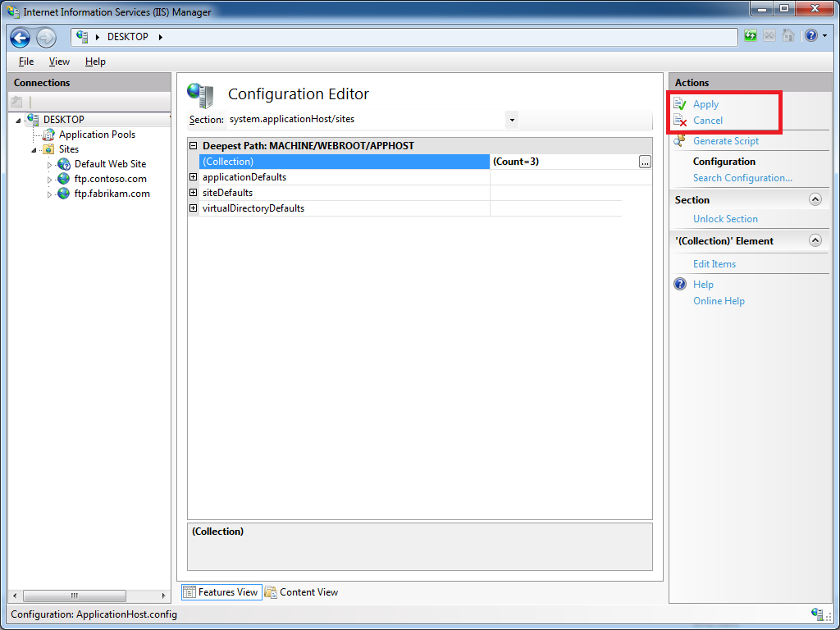Screen dimensions: 840x630
Task: Click the Default Web Site globe icon
Action: (64, 164)
